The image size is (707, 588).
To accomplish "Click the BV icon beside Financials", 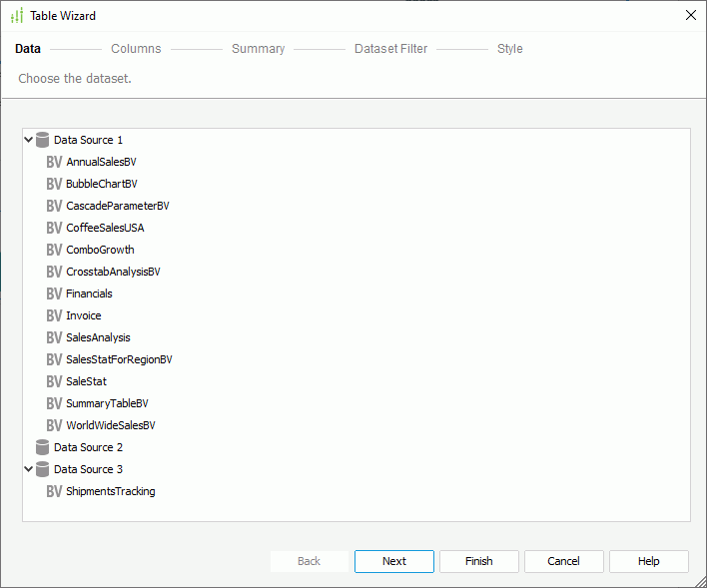I will [x=54, y=294].
